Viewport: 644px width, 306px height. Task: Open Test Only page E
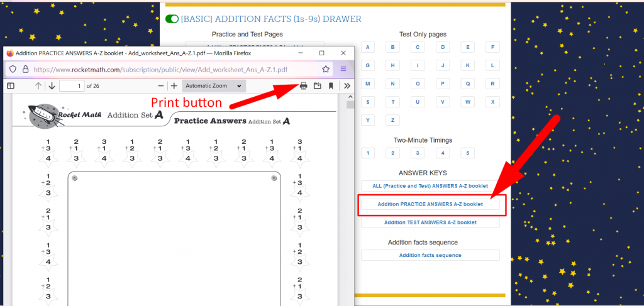tap(468, 47)
